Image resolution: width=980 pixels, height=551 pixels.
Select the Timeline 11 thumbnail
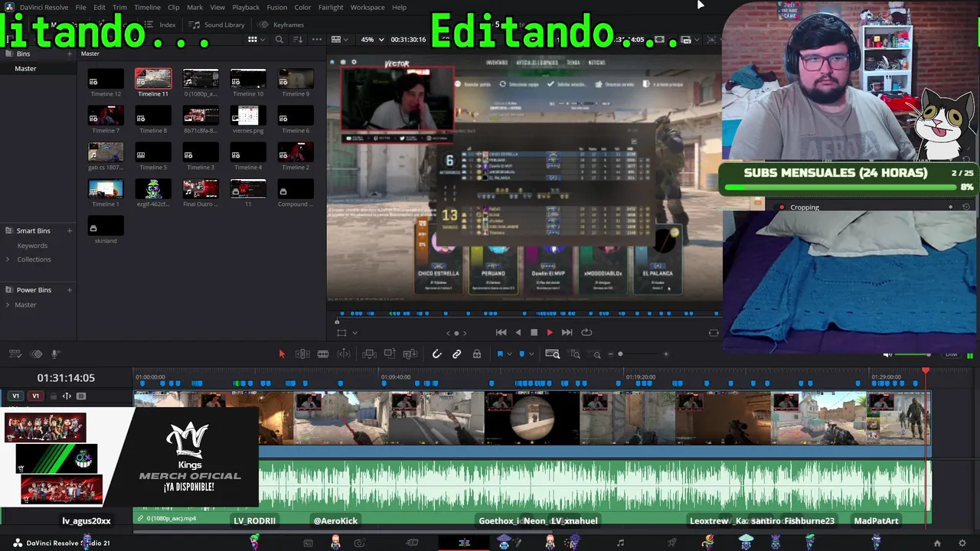pyautogui.click(x=153, y=78)
